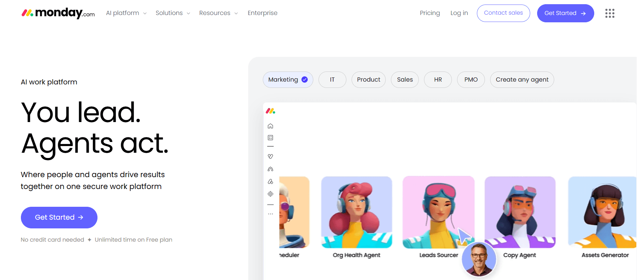Image resolution: width=644 pixels, height=280 pixels.
Task: Click the heart icon in preview sidebar
Action: [270, 157]
